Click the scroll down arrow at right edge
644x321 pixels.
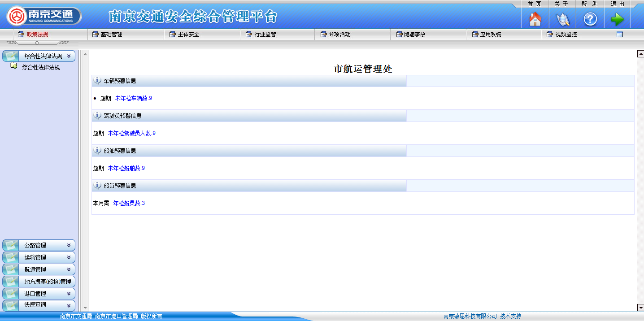pyautogui.click(x=640, y=308)
